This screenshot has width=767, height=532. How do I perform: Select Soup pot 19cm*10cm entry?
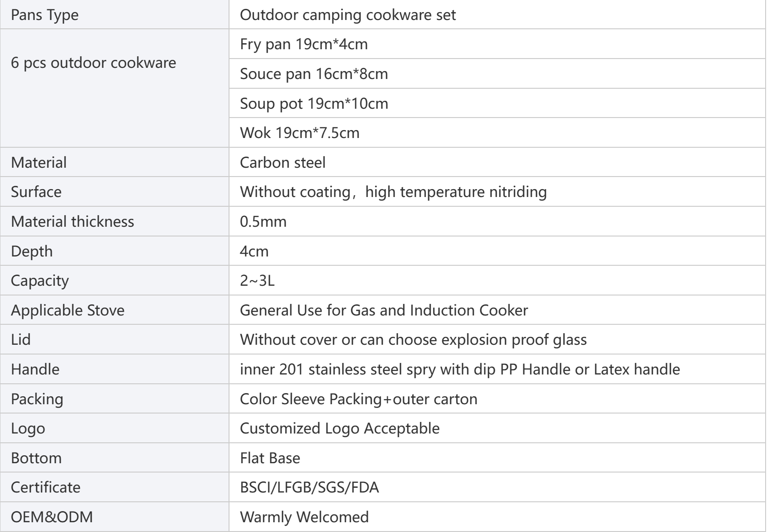point(314,104)
